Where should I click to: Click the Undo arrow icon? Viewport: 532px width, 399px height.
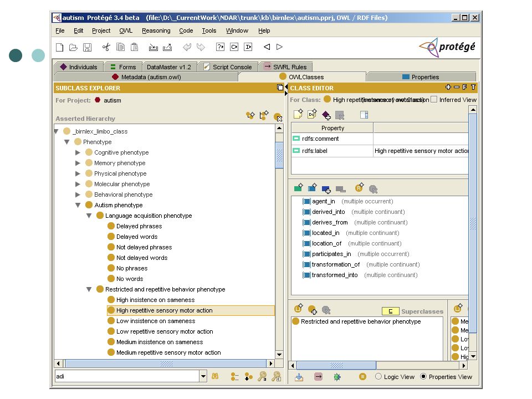pos(187,47)
